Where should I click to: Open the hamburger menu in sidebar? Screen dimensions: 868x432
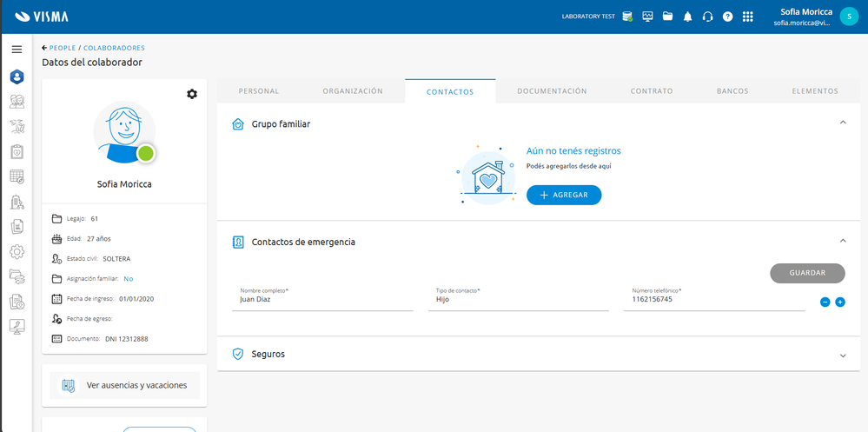click(x=17, y=50)
